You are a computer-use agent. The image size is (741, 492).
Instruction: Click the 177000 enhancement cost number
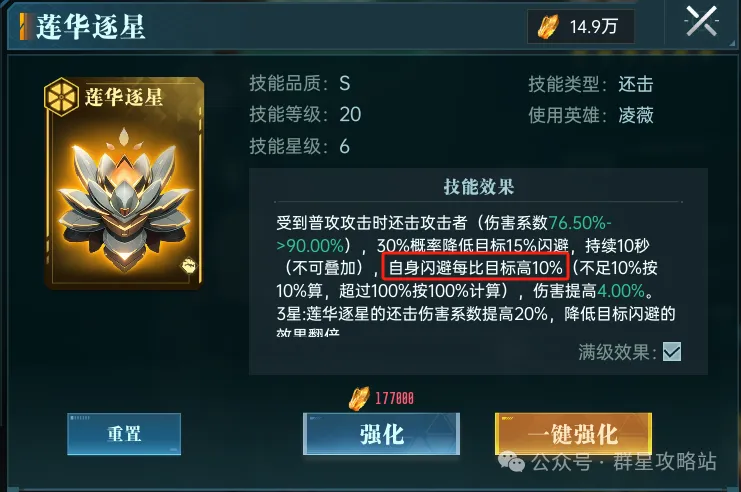pyautogui.click(x=395, y=398)
